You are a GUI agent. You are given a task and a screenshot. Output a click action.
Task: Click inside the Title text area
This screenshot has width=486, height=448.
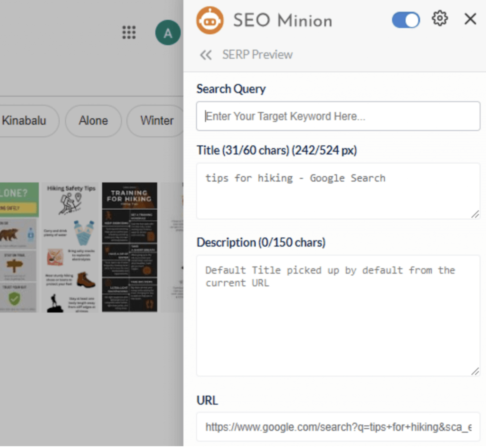(x=338, y=191)
